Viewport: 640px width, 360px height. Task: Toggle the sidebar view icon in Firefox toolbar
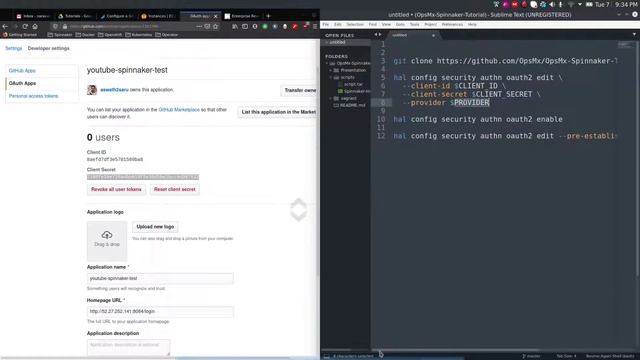tap(245, 27)
